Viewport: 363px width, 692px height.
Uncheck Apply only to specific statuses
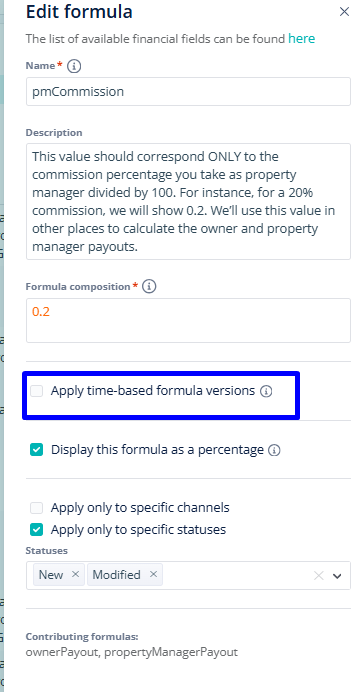click(x=37, y=530)
